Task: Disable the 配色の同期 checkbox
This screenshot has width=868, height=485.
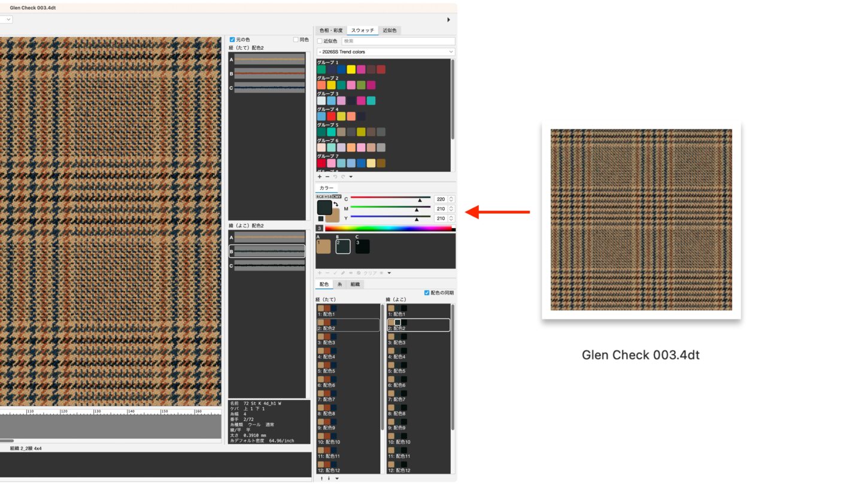Action: pyautogui.click(x=427, y=293)
